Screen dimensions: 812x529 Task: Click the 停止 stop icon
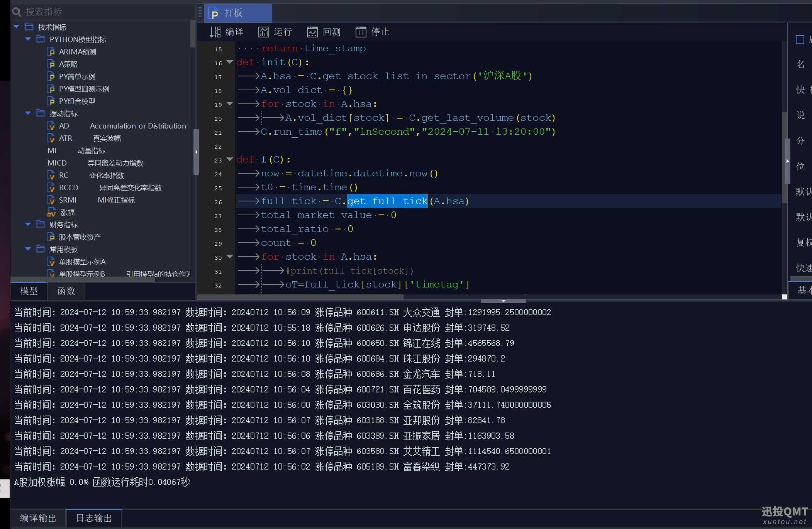click(x=361, y=32)
